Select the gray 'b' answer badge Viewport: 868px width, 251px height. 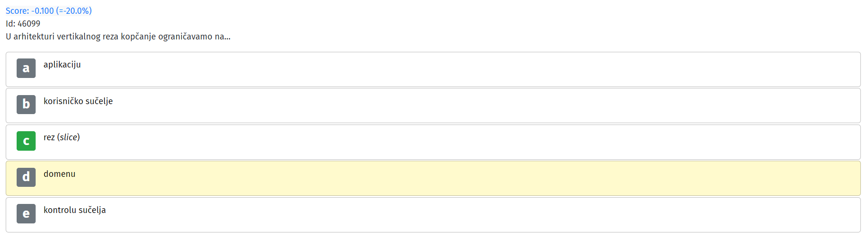coord(26,105)
